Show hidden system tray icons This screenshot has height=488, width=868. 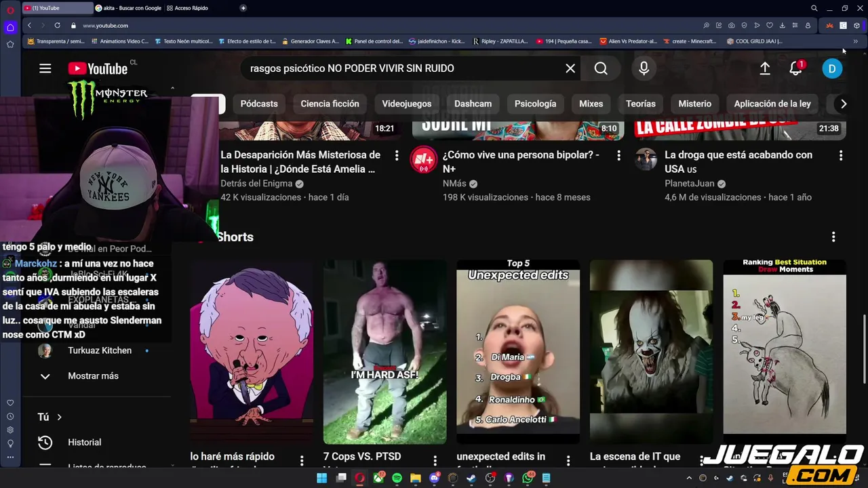tap(690, 478)
